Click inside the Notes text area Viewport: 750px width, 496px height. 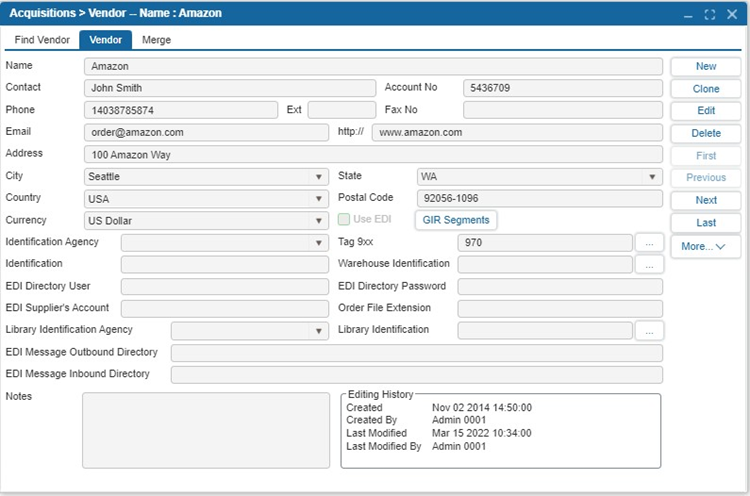pyautogui.click(x=206, y=430)
